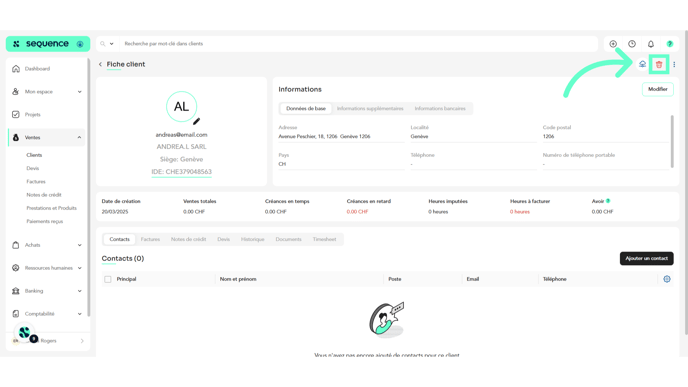The width and height of the screenshot is (688, 387).
Task: Open the search filter dropdown arrow
Action: pos(111,44)
